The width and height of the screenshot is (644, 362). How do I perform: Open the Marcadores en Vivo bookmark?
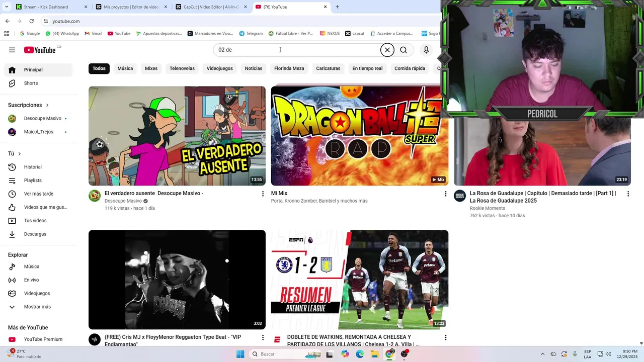point(210,34)
